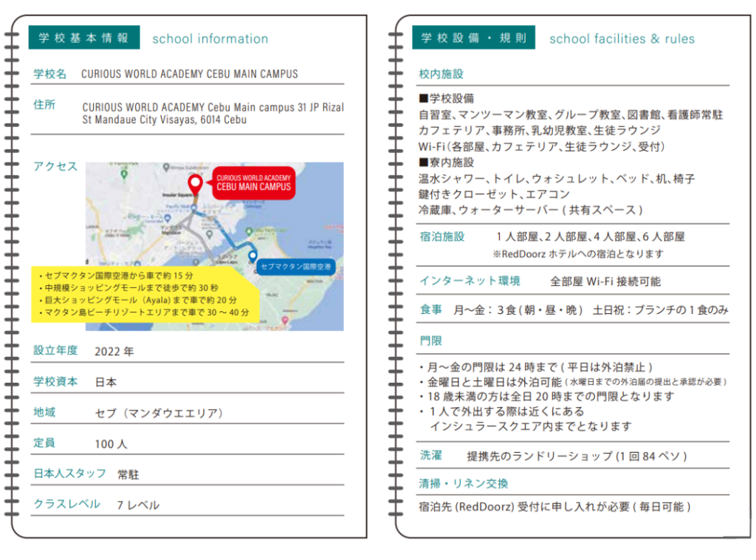Click the 清掃・リネン交換 section label
756x560 pixels.
tap(463, 483)
